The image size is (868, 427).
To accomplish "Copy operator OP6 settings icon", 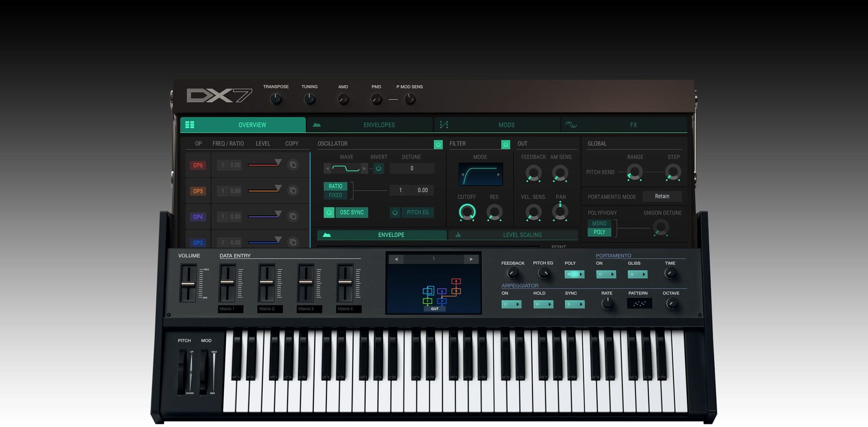I will [293, 165].
